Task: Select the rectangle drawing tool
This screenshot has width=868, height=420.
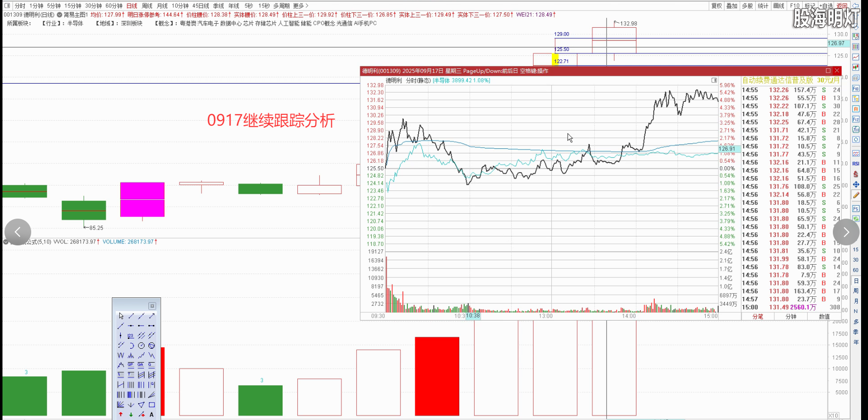Action: [152, 405]
